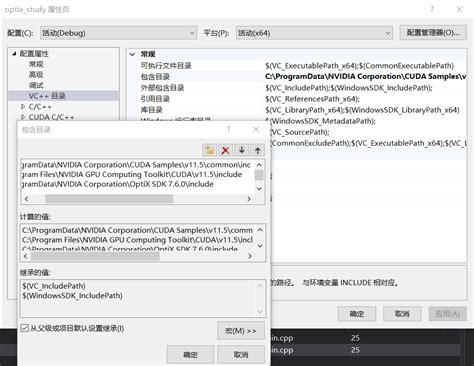Click 取消 in the property page window
The image size is (474, 366).
(x=402, y=314)
